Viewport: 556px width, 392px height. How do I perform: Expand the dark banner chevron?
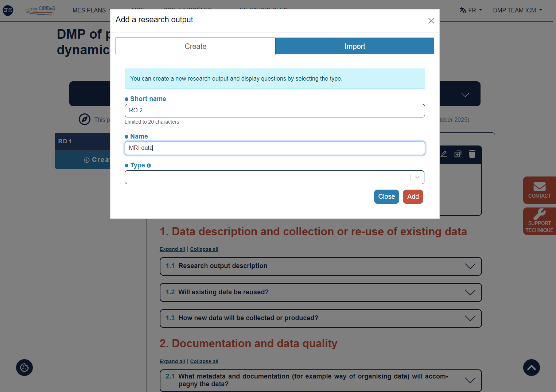click(x=465, y=94)
